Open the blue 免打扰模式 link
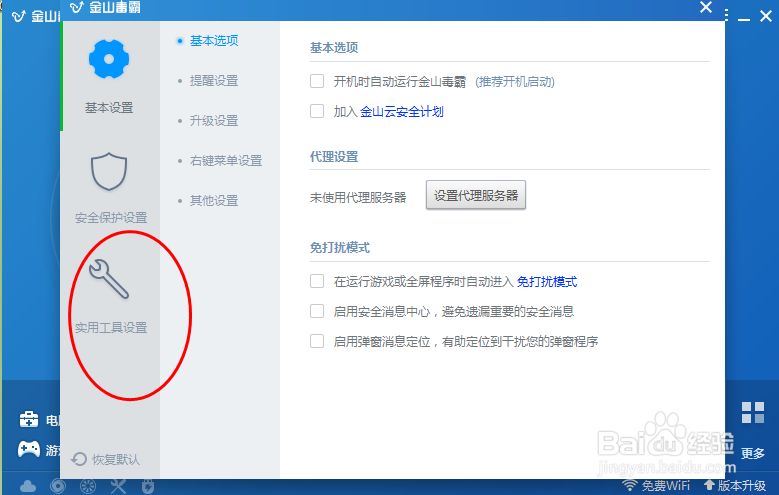 [x=547, y=282]
